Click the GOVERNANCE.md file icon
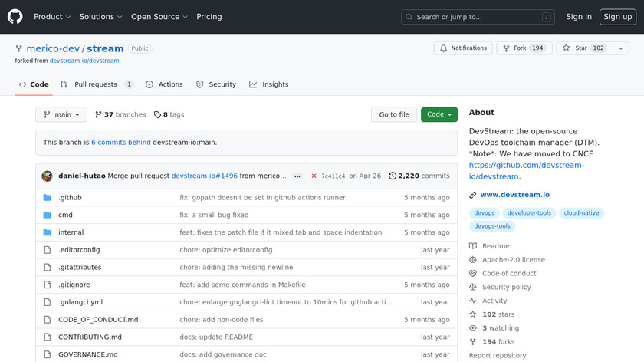644x362 pixels. point(48,354)
